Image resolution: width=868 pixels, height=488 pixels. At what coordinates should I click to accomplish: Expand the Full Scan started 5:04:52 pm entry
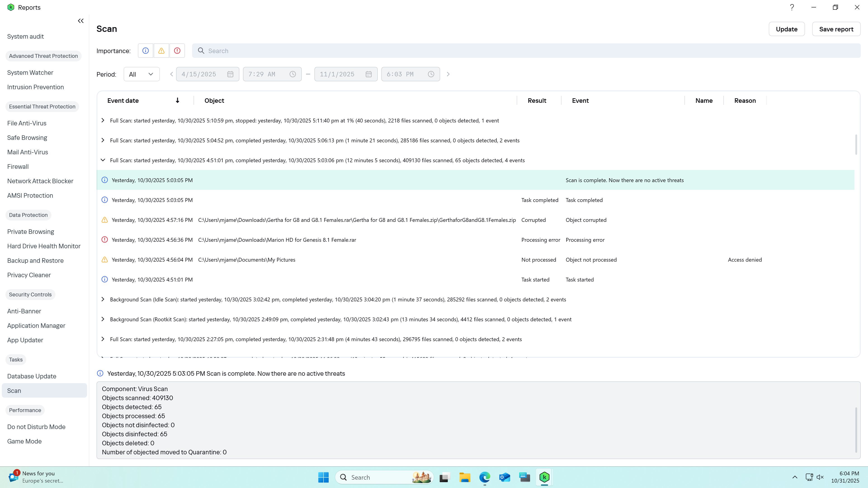[103, 140]
